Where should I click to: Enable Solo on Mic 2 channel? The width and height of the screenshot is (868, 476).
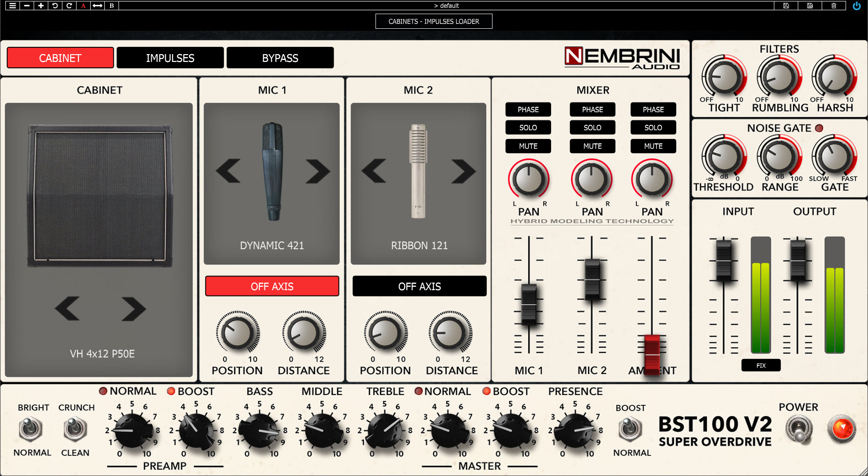[592, 128]
